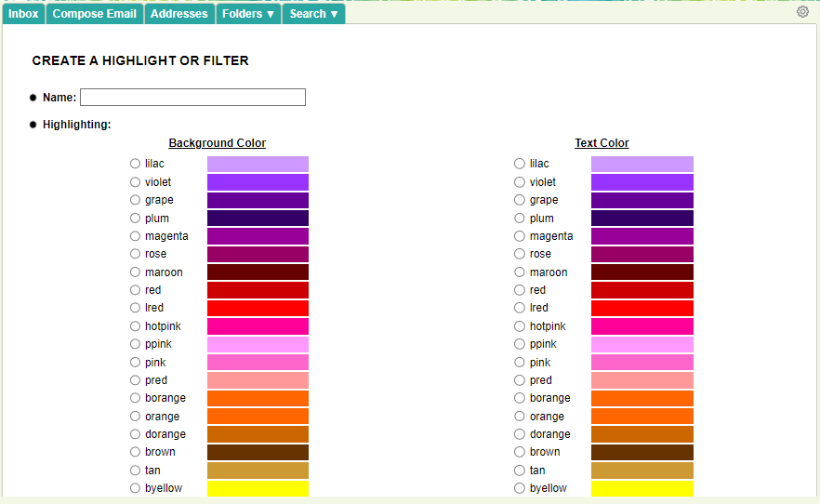
Task: Expand the Search dropdown menu
Action: click(313, 14)
